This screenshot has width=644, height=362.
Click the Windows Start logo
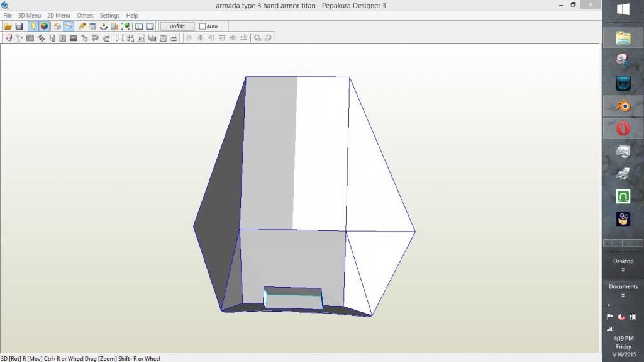(x=623, y=9)
